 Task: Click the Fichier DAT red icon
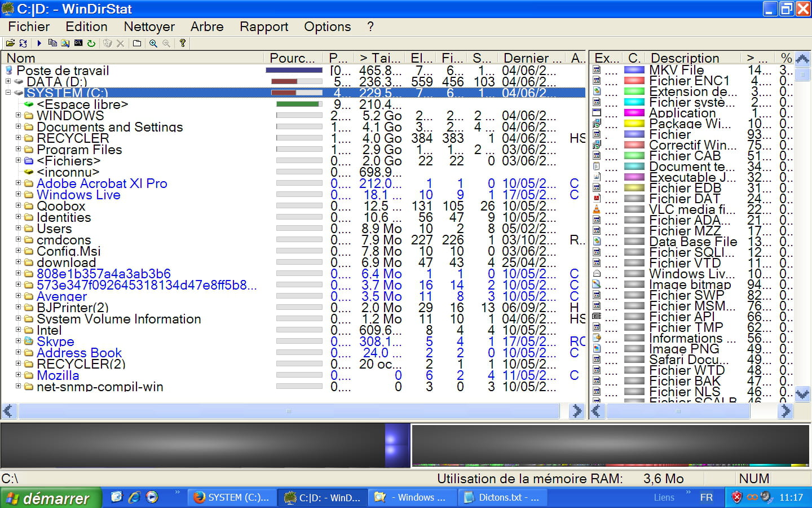[597, 198]
